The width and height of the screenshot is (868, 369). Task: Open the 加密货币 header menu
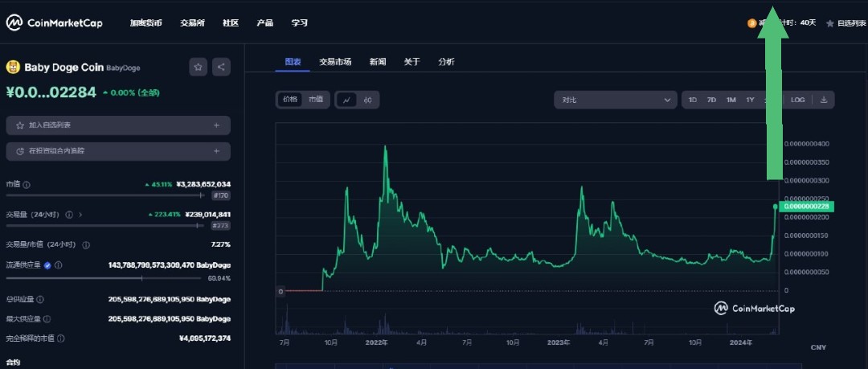(146, 23)
